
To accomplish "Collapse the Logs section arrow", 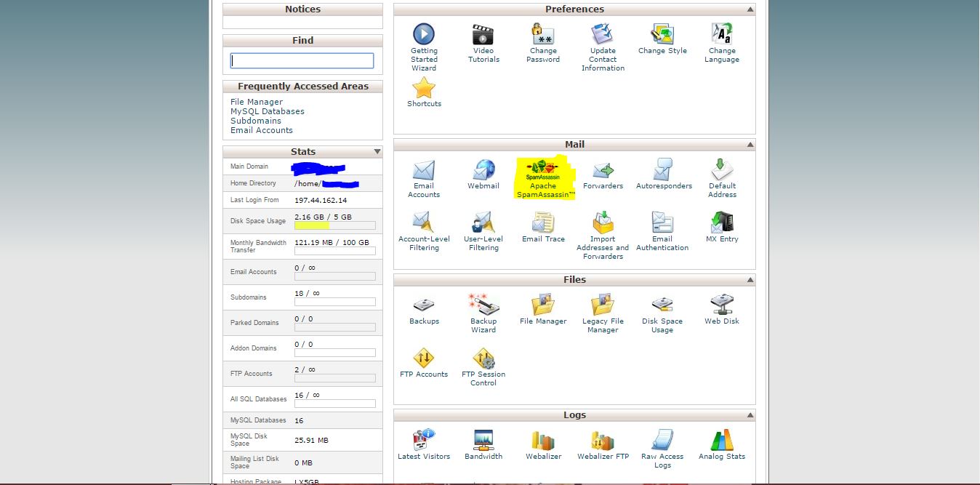I will (750, 415).
